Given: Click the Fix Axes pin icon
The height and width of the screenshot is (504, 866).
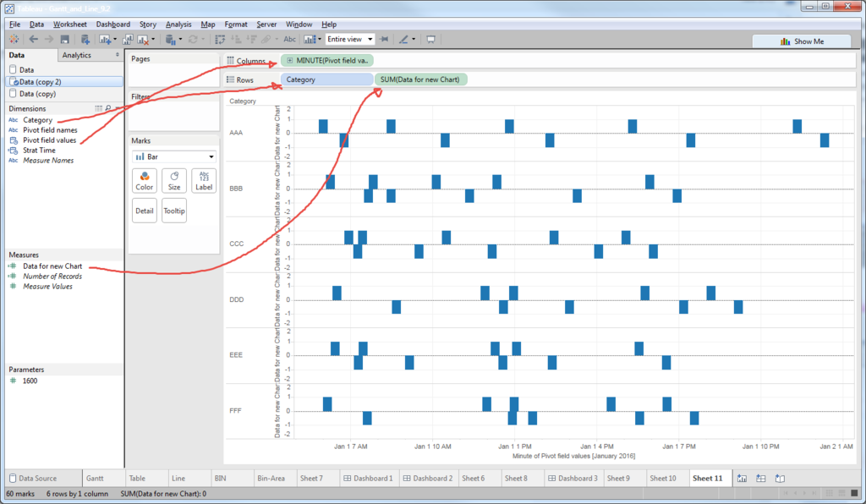Looking at the screenshot, I should 385,39.
